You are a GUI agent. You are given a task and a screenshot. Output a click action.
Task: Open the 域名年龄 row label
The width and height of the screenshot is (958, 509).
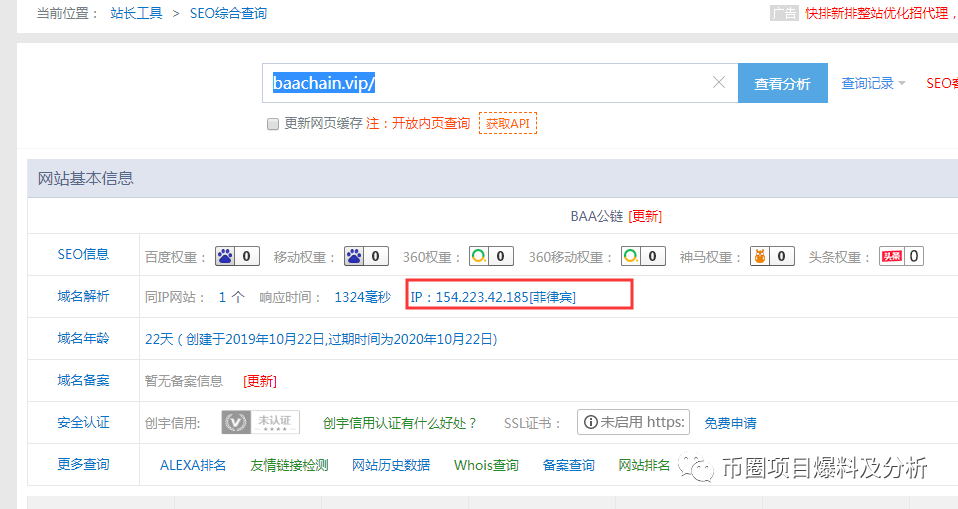click(x=83, y=339)
